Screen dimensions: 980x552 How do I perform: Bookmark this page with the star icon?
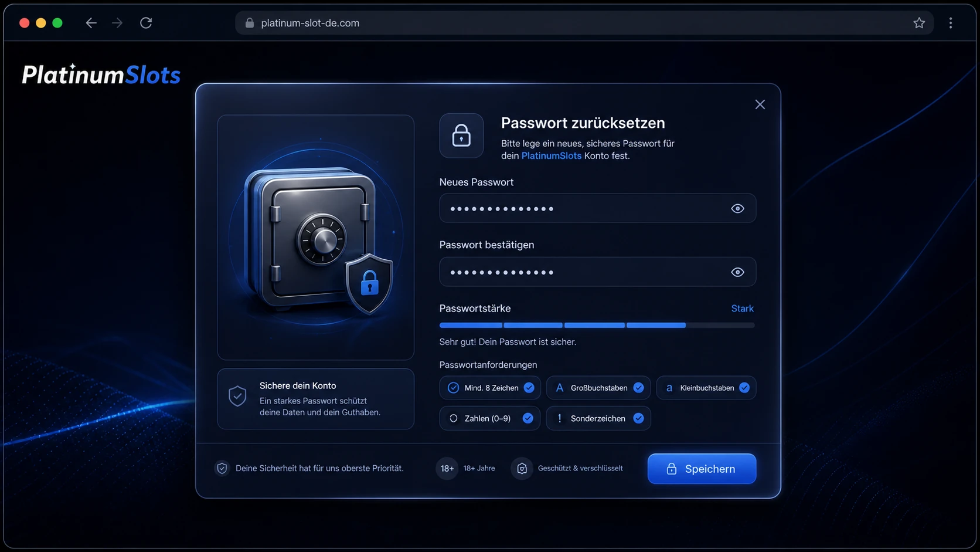coord(918,23)
